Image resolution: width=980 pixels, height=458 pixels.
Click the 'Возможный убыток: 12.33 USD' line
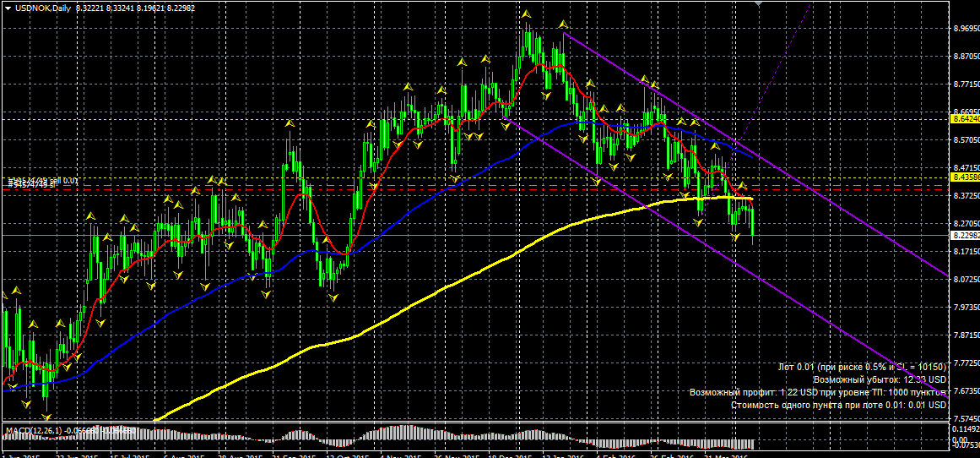pyautogui.click(x=880, y=379)
